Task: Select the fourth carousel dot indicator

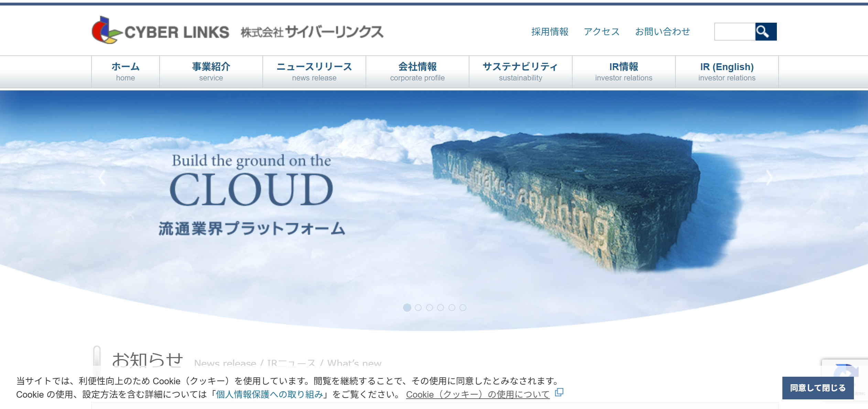Action: click(x=441, y=308)
